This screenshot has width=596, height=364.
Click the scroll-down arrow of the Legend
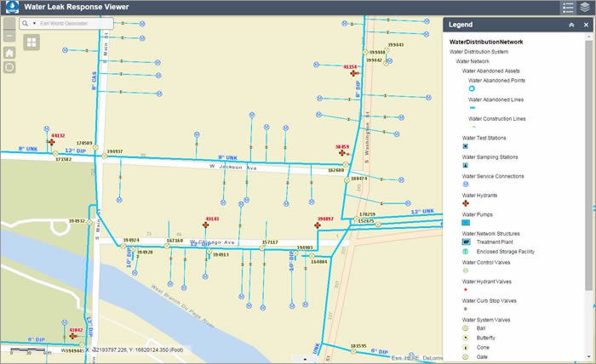point(589,357)
